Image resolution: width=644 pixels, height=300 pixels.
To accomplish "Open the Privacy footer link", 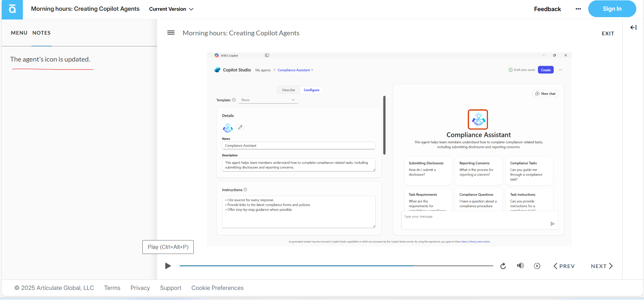I will 140,288.
